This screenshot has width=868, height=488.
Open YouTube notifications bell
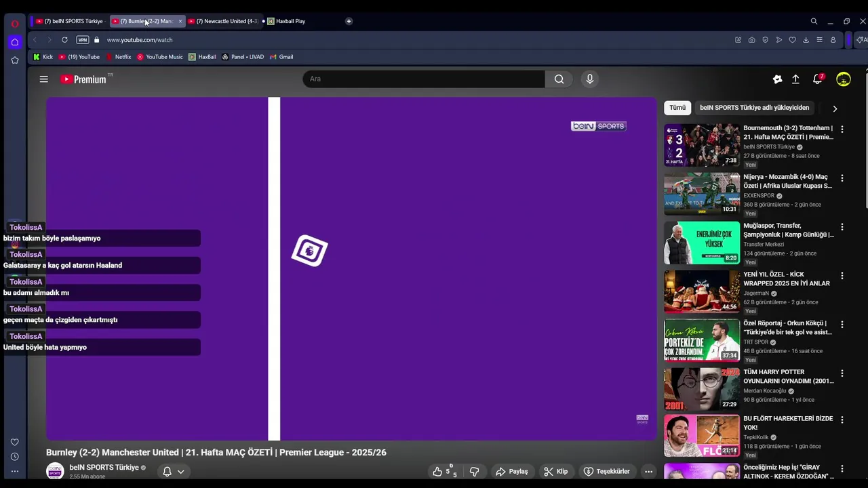pos(818,79)
